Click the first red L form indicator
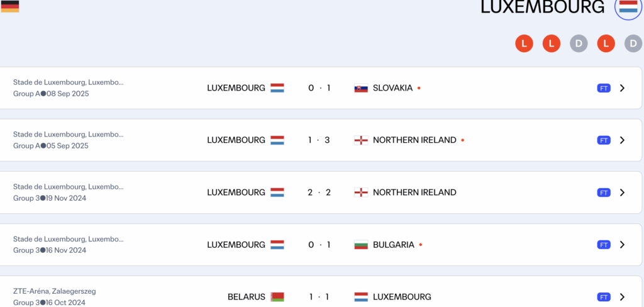 tap(524, 43)
